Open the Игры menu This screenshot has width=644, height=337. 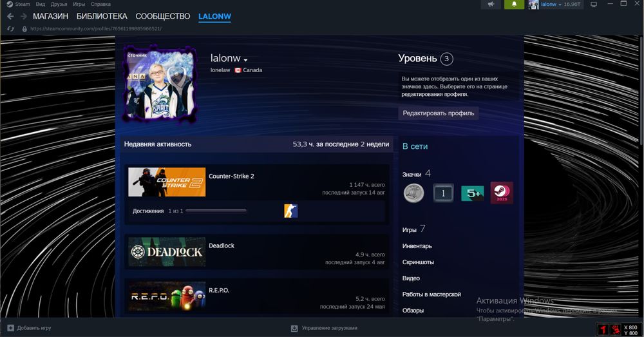click(x=79, y=4)
